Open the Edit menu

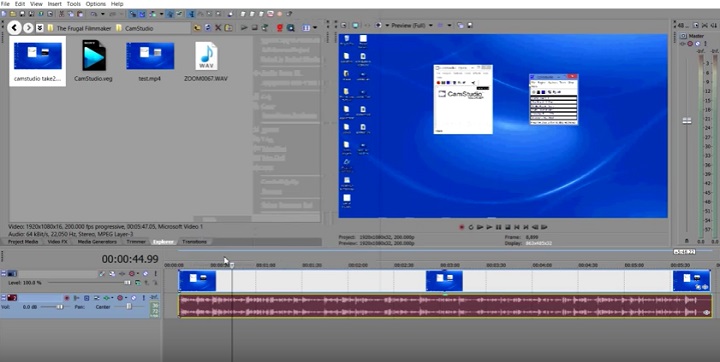(x=20, y=4)
